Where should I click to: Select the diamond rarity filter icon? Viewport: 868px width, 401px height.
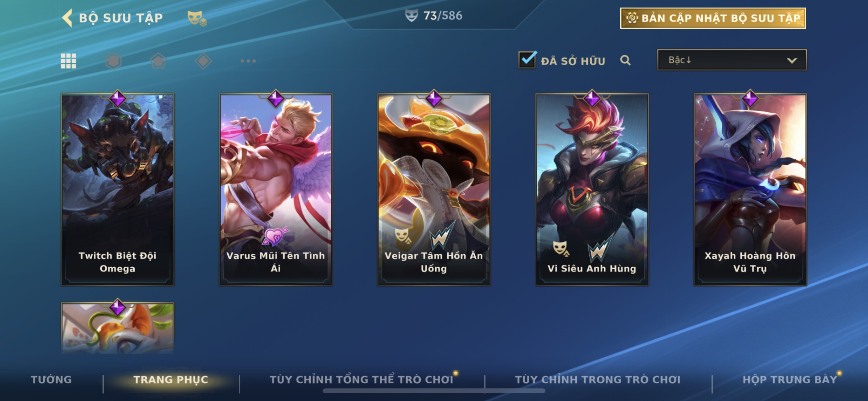point(203,61)
